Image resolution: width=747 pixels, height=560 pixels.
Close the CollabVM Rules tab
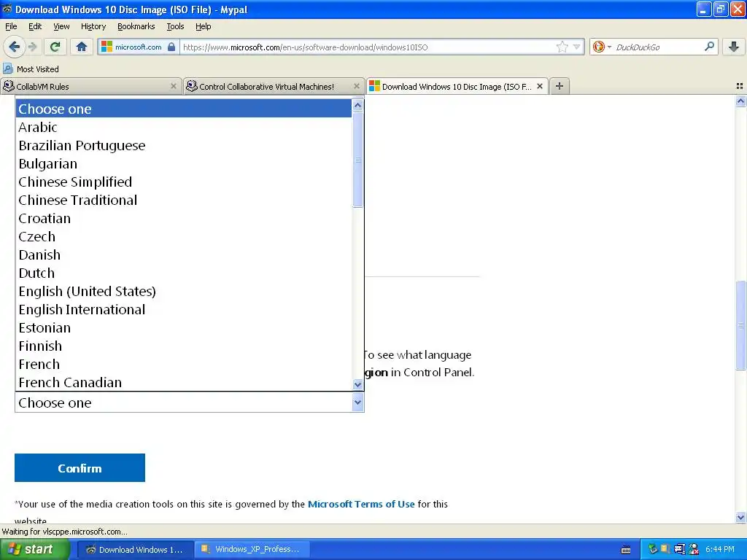(x=174, y=86)
